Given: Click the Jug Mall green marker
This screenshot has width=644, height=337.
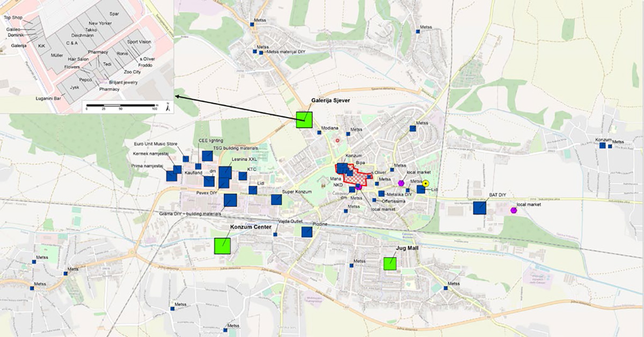Looking at the screenshot, I should click(x=390, y=263).
